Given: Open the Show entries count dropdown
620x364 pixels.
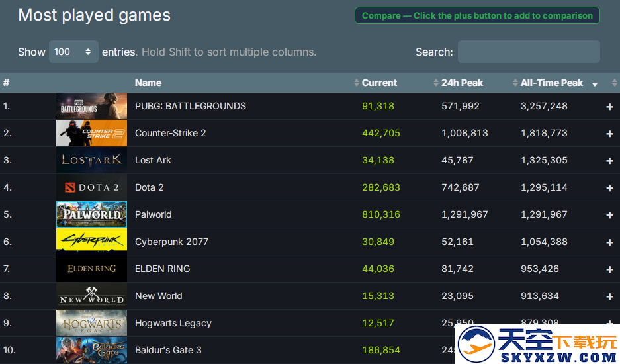Looking at the screenshot, I should coord(73,52).
